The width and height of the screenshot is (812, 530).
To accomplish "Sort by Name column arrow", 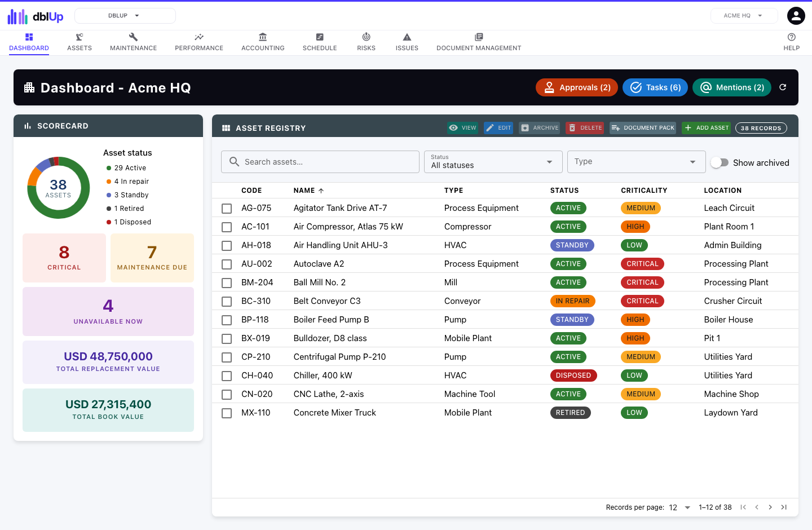I will pos(321,191).
